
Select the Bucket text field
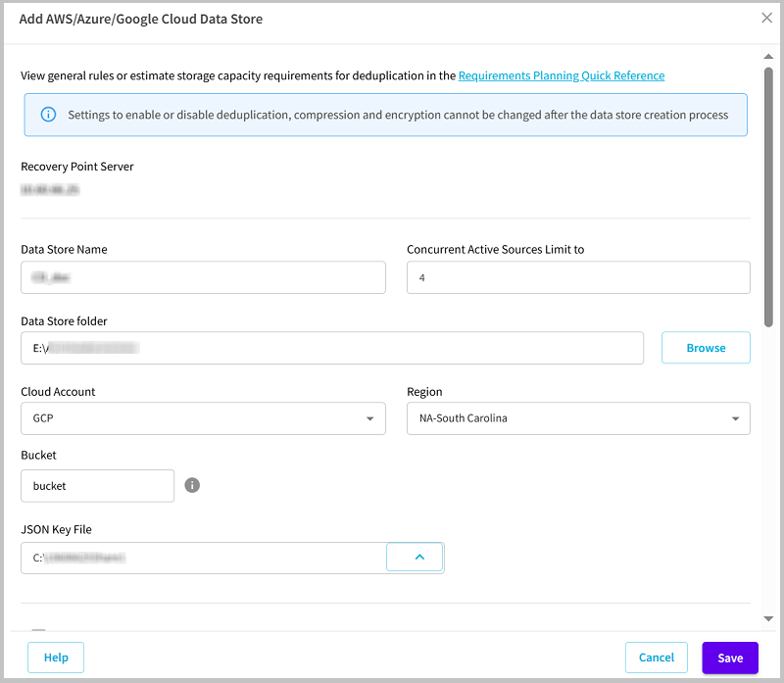click(97, 485)
